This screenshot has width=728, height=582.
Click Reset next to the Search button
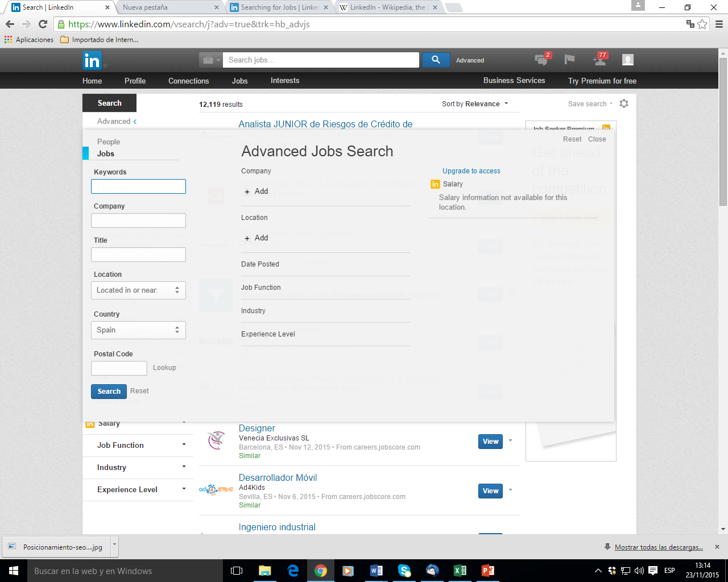point(139,391)
